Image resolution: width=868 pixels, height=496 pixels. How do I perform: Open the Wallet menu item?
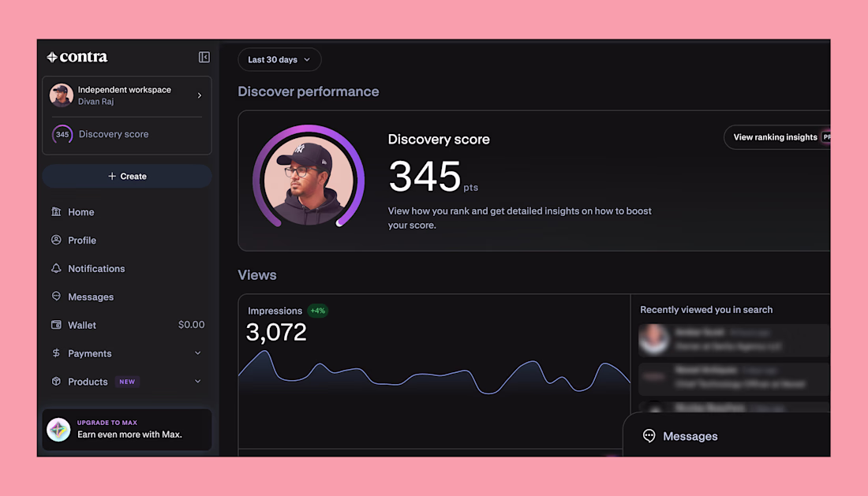82,325
